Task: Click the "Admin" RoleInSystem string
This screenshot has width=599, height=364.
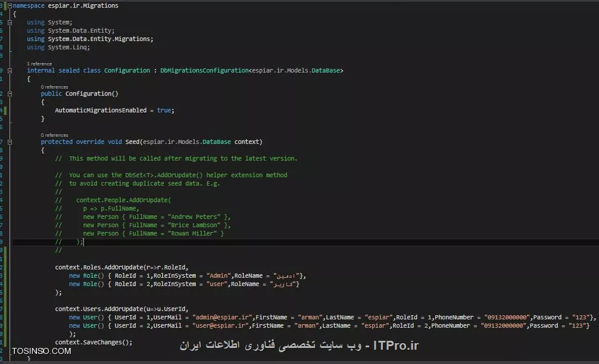Action: point(219,276)
